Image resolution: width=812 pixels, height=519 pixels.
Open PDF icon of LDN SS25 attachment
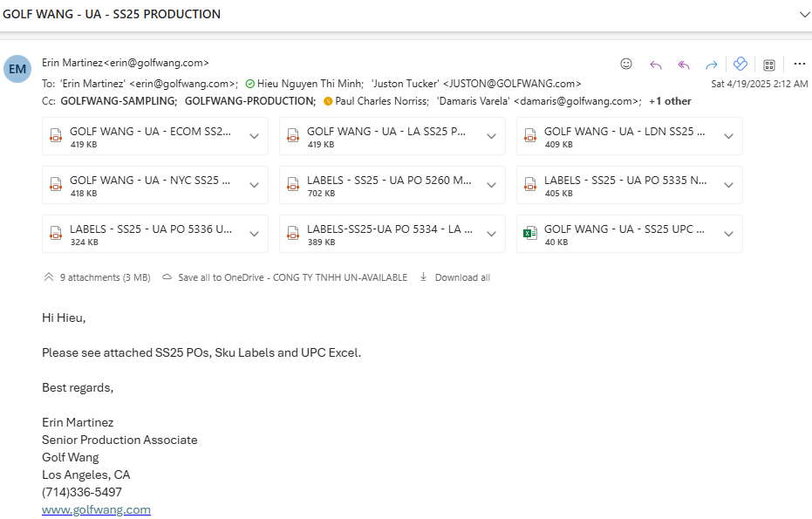click(530, 136)
